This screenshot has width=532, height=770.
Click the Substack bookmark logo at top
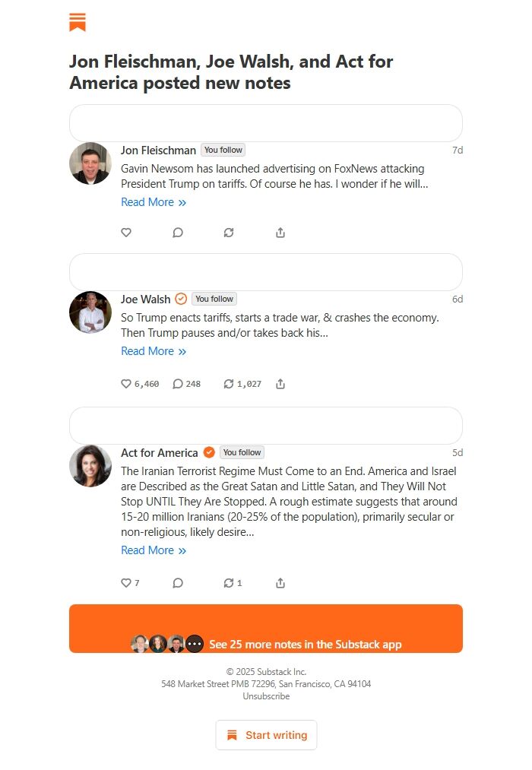(78, 23)
